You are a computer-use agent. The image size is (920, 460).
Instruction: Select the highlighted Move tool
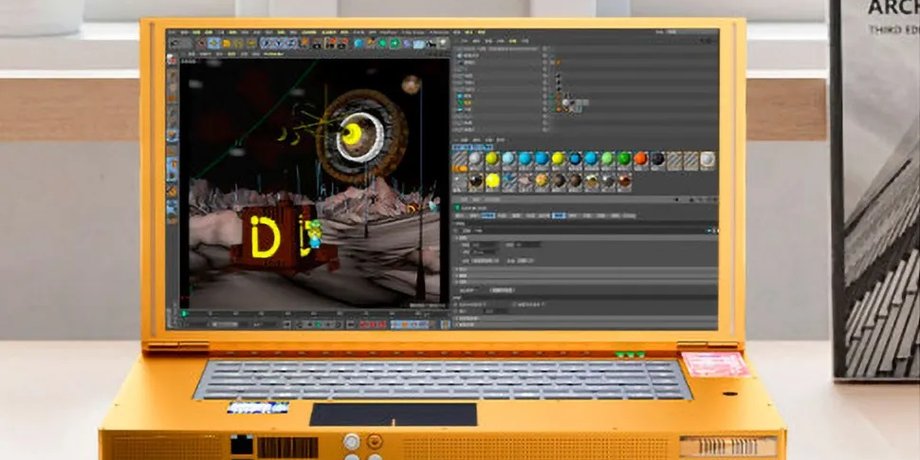click(214, 43)
